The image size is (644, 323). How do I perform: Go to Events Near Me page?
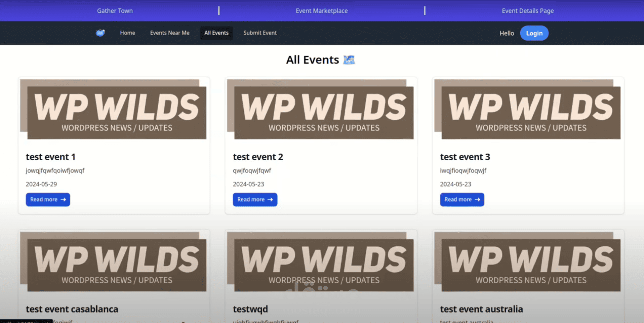coord(170,33)
